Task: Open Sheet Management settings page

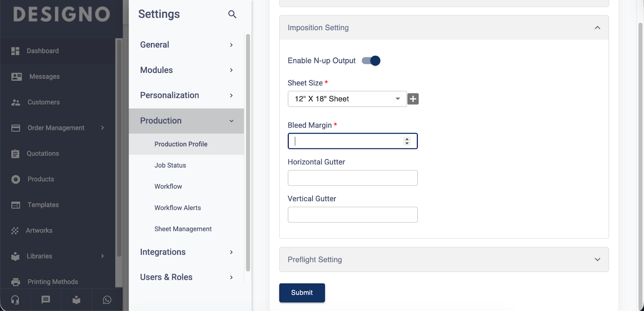Action: point(183,229)
